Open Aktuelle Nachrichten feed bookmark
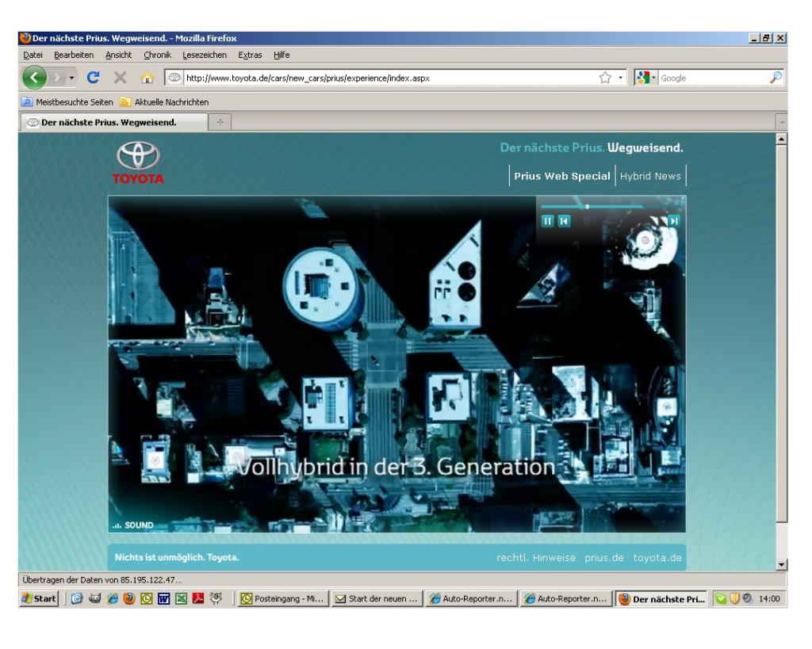Screen dimensions: 812x649 164,102
